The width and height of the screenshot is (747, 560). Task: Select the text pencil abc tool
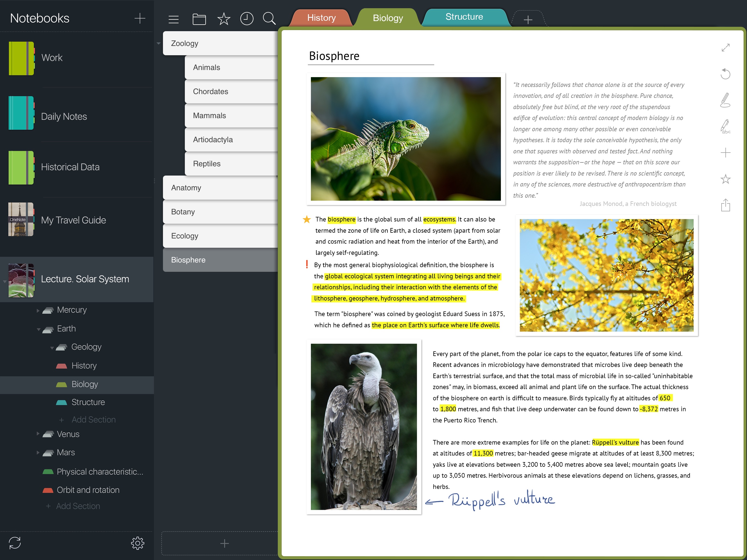pos(725,126)
